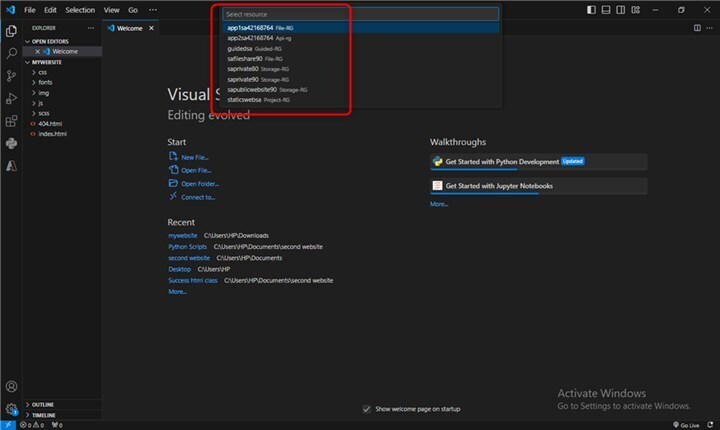720x430 pixels.
Task: Open recent second website link
Action: 189,258
